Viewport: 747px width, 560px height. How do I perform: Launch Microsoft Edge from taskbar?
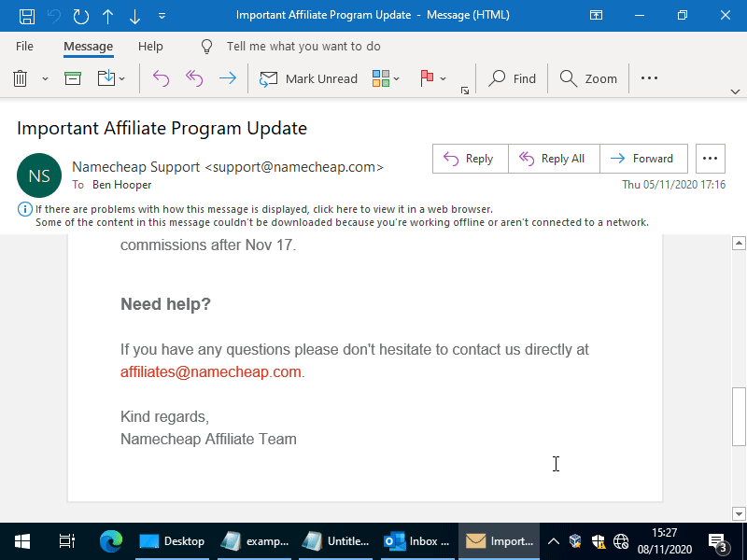click(x=111, y=541)
